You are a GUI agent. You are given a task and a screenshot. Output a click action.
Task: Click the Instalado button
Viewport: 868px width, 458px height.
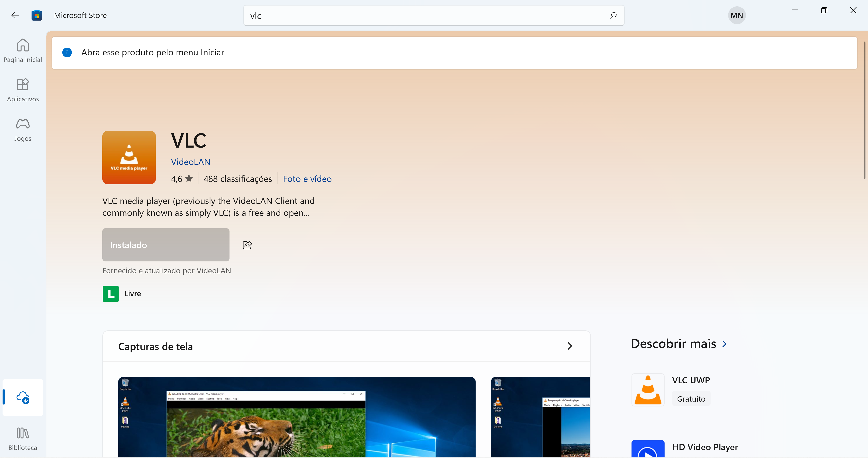pyautogui.click(x=166, y=245)
